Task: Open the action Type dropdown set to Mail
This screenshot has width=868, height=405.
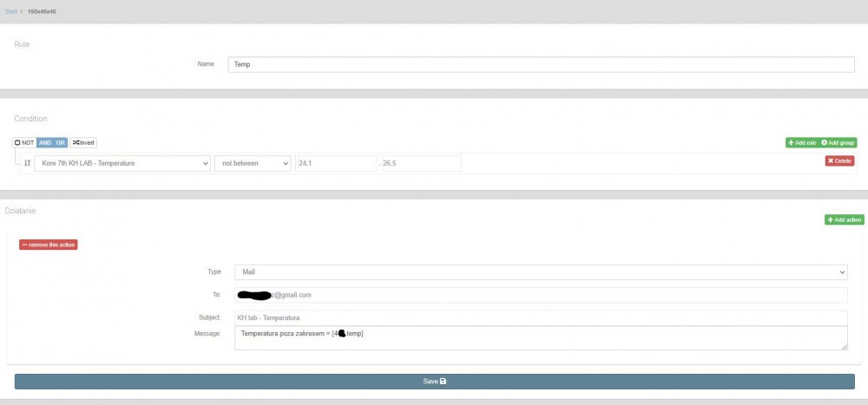Action: click(x=540, y=271)
